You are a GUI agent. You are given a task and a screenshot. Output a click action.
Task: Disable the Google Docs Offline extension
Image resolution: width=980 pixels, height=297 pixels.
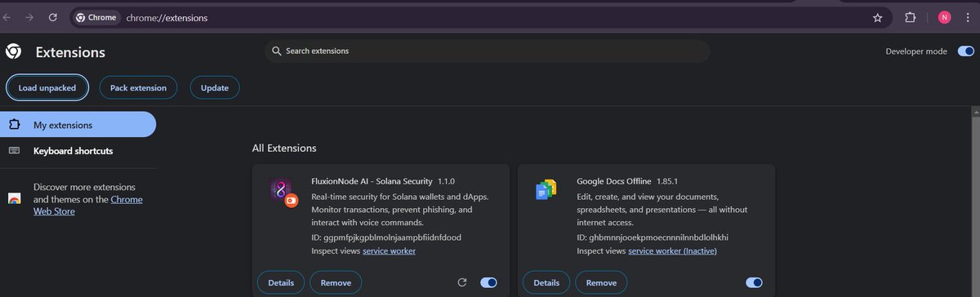click(755, 282)
